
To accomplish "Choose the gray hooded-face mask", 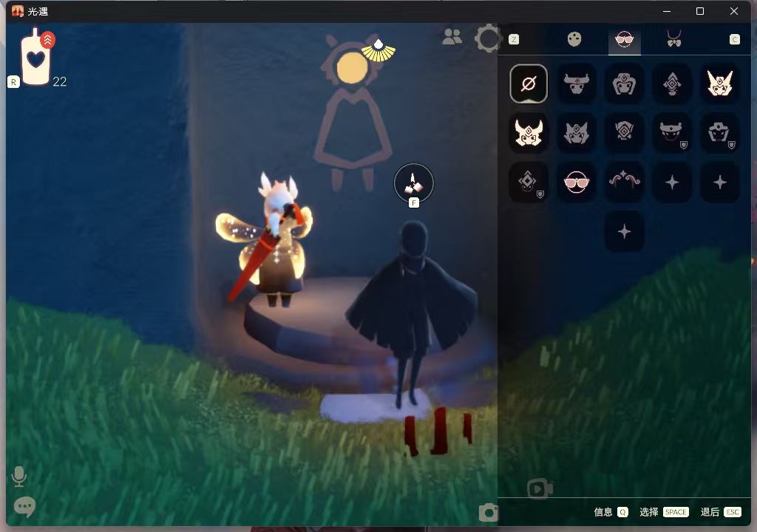I will (624, 83).
